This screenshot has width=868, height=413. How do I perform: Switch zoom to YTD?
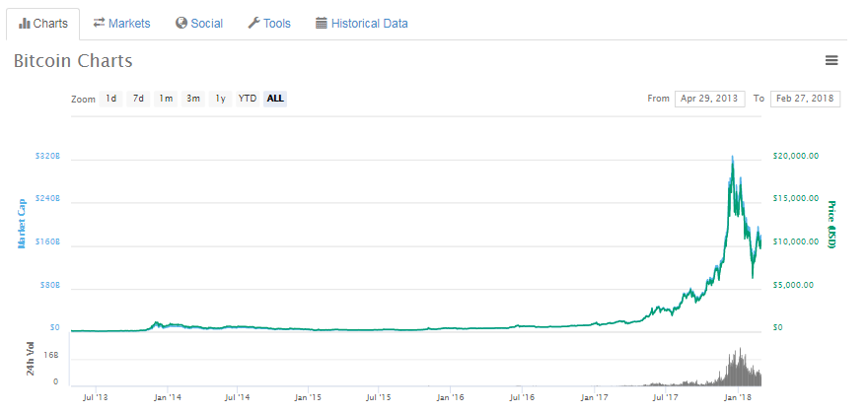click(x=248, y=99)
